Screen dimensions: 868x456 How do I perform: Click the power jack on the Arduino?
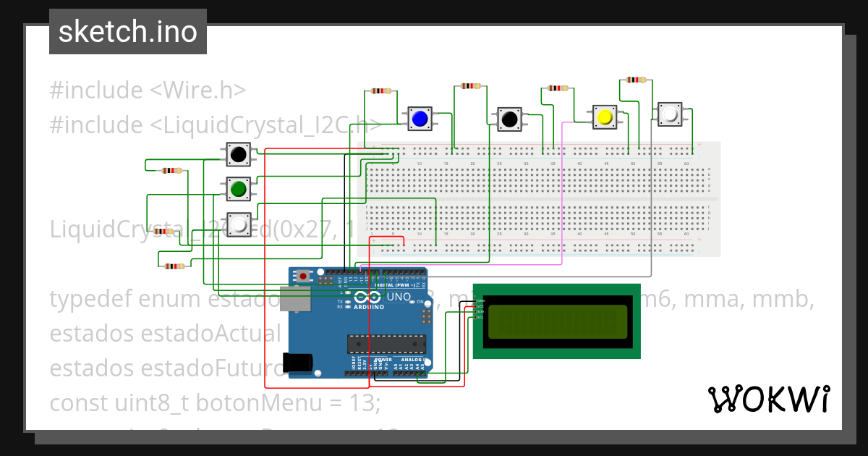pos(297,360)
